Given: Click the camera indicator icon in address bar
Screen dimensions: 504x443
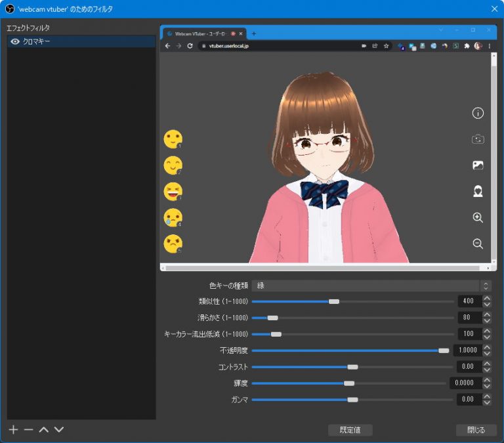Looking at the screenshot, I should (364, 46).
